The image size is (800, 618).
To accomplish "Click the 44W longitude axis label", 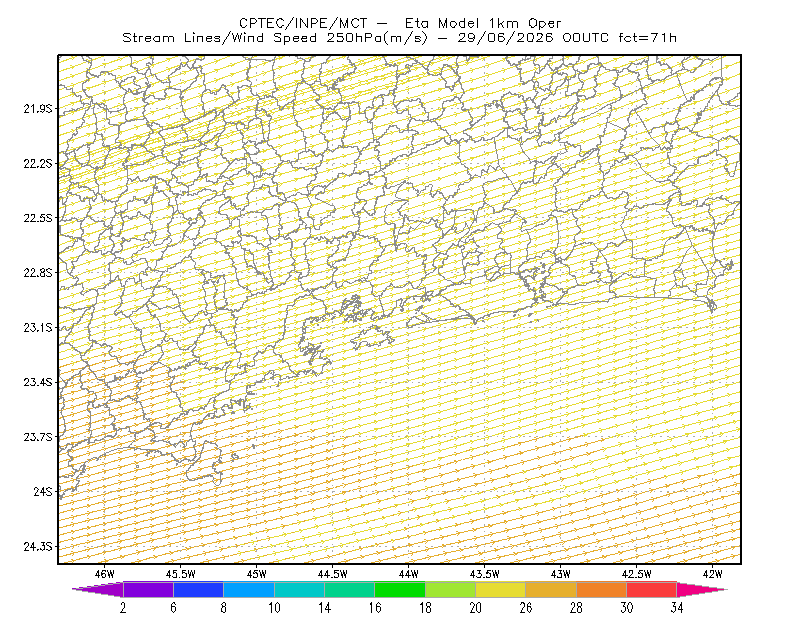I will point(408,574).
